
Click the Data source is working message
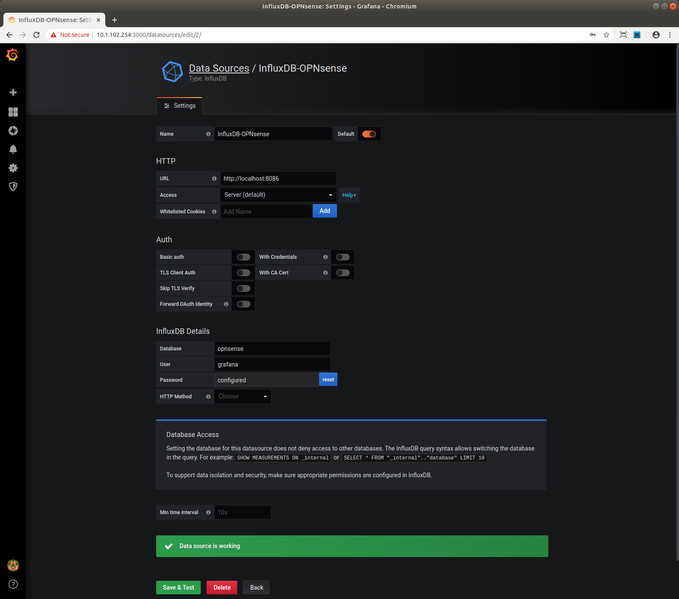[352, 546]
